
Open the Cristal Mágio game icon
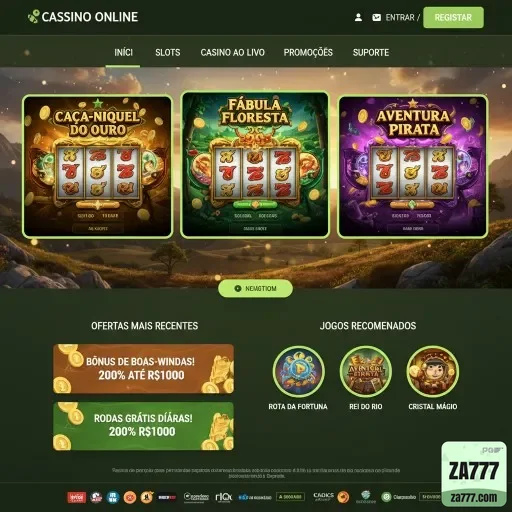click(x=433, y=371)
